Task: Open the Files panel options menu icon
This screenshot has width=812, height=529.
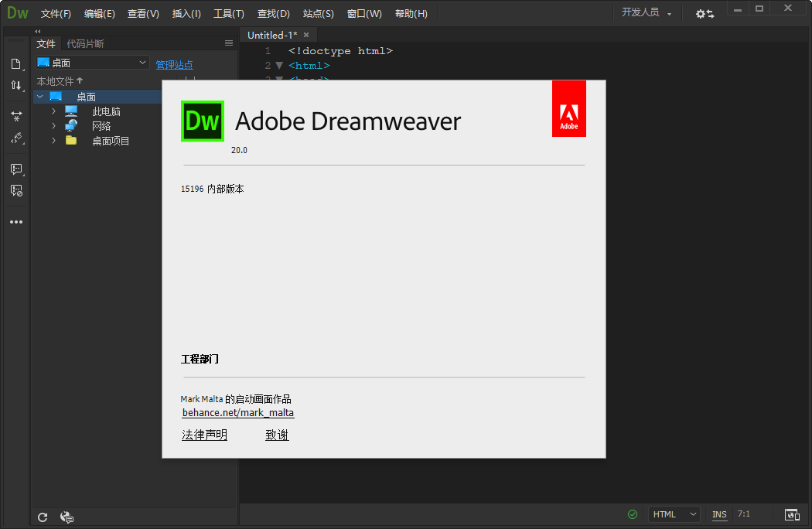Action: 229,43
